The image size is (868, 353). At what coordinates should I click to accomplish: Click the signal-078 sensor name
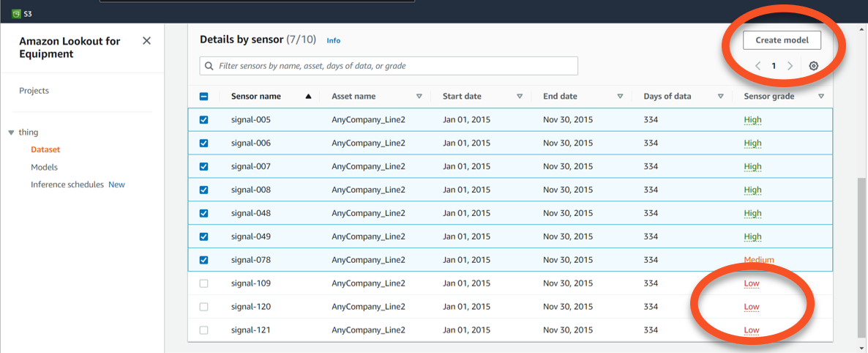point(251,260)
